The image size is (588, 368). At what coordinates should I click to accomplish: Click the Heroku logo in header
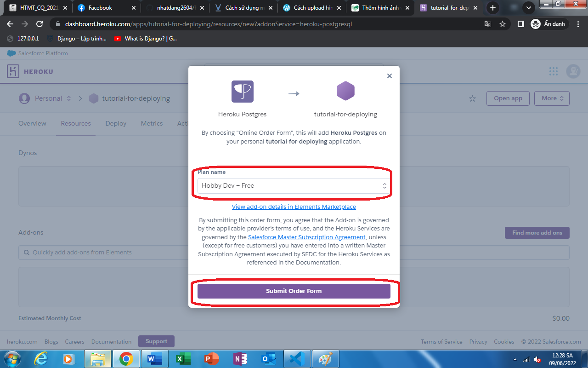point(30,71)
